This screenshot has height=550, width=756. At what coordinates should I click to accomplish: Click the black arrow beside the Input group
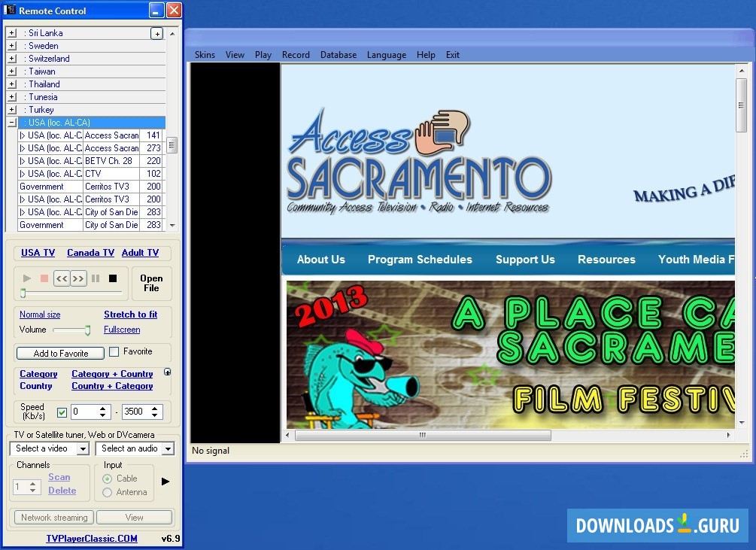165,482
